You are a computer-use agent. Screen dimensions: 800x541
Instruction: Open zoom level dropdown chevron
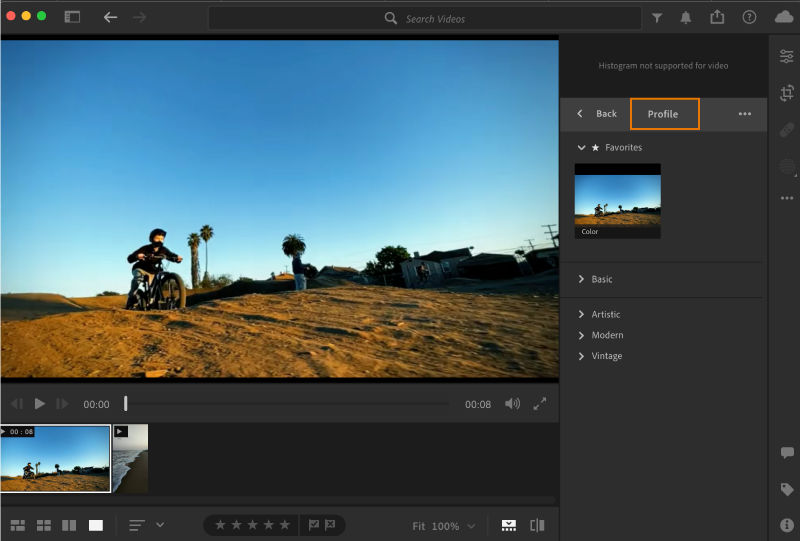pyautogui.click(x=471, y=526)
